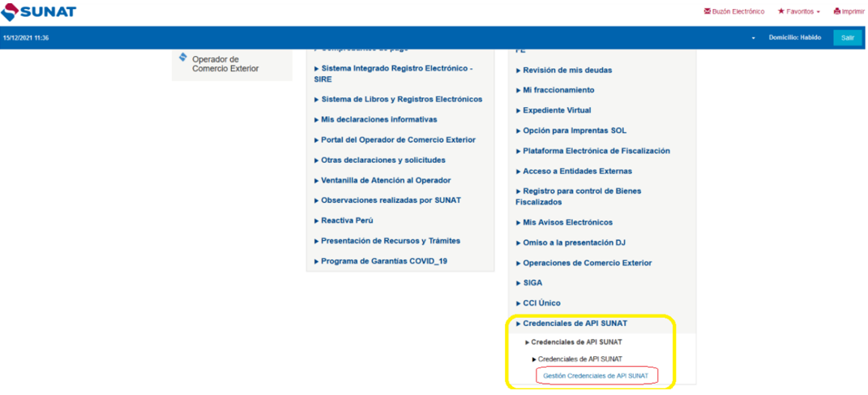Viewport: 868px width, 395px height.
Task: Expand Reactiva Perú menu
Action: 343,221
